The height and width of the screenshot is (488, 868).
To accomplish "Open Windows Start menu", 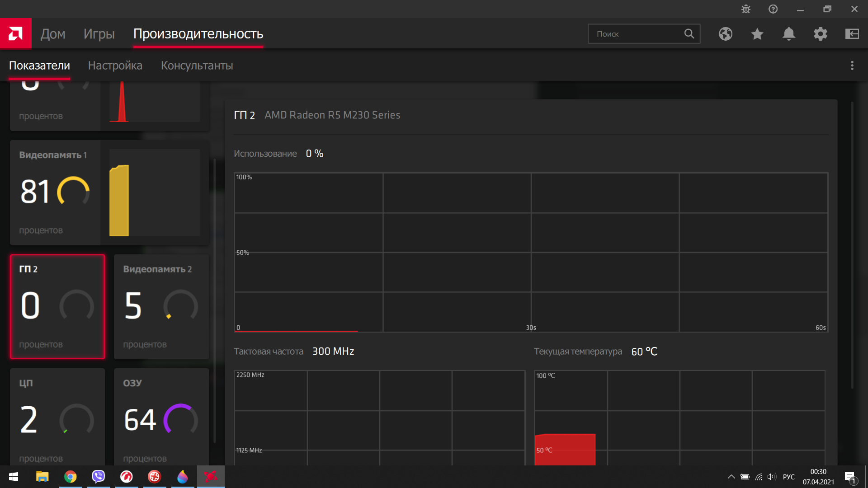I will [14, 477].
